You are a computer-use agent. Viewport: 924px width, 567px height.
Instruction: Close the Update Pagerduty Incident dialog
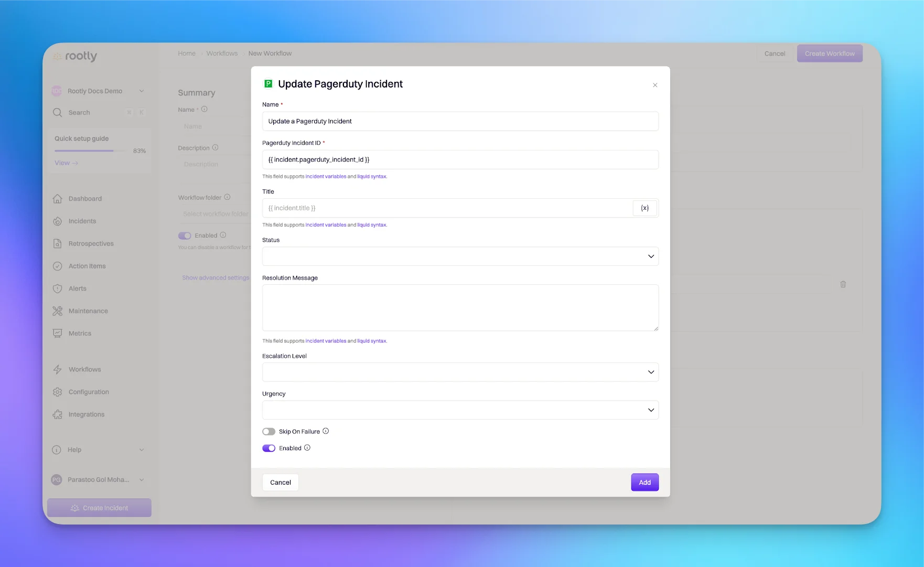(x=655, y=85)
